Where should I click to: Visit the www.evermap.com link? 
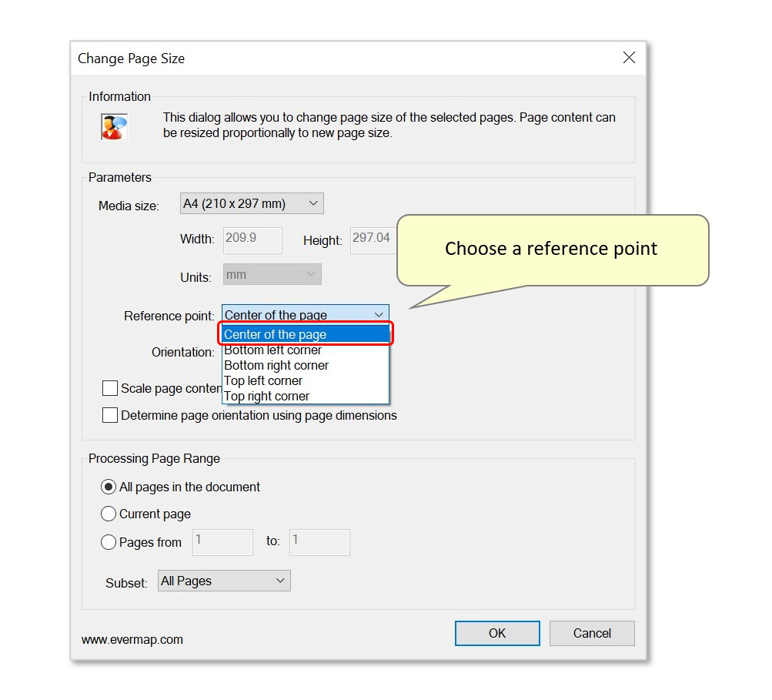pos(132,639)
